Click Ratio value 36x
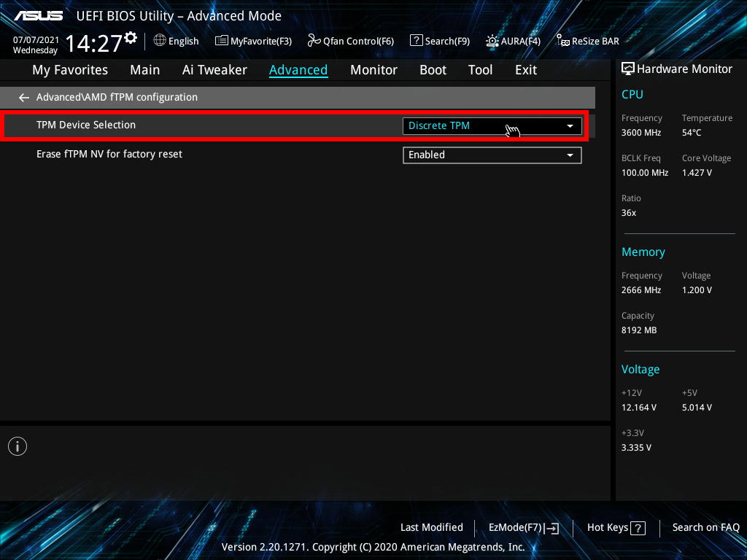Image resolution: width=747 pixels, height=560 pixels. pyautogui.click(x=628, y=213)
